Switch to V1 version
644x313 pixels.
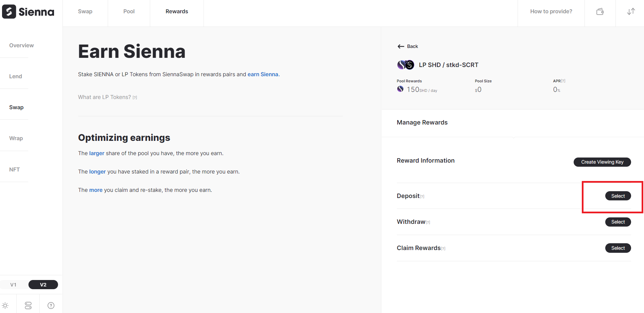tap(13, 285)
